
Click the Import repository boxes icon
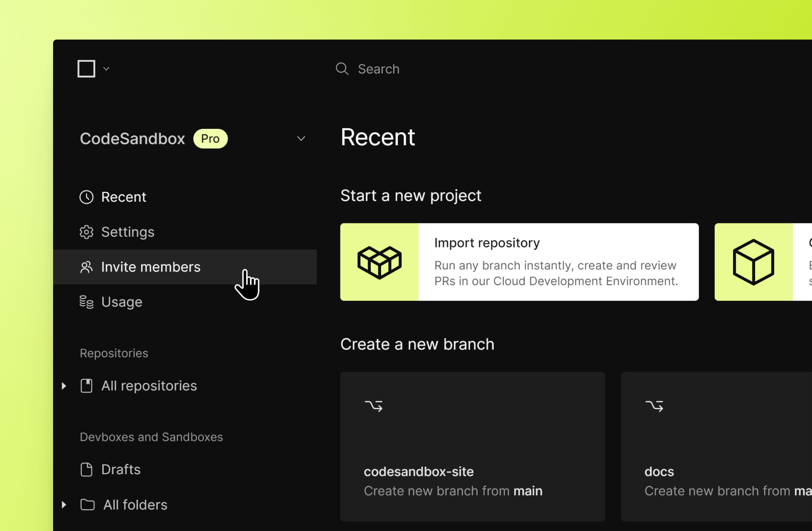(379, 261)
